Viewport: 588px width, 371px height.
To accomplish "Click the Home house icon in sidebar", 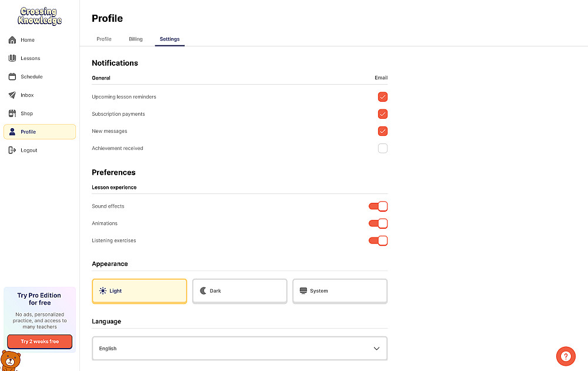I will click(x=12, y=40).
